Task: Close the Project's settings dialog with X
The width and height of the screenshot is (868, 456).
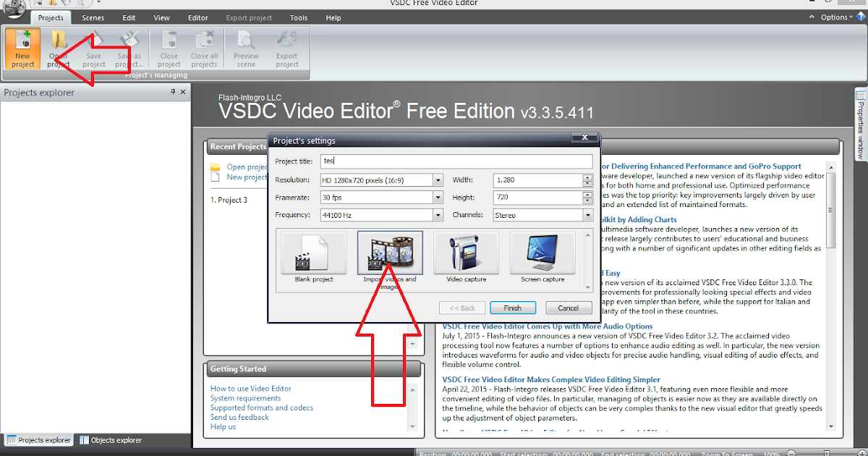Action: (x=583, y=138)
